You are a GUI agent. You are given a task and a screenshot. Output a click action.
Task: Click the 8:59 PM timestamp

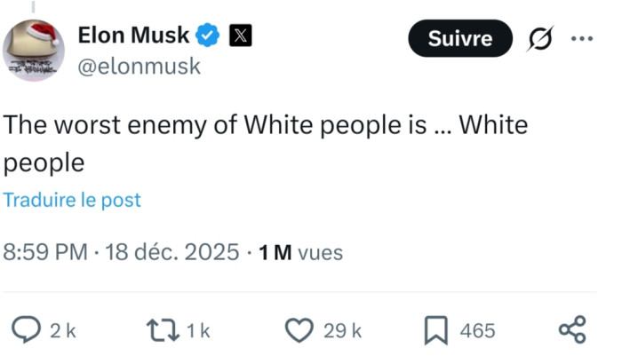(46, 253)
